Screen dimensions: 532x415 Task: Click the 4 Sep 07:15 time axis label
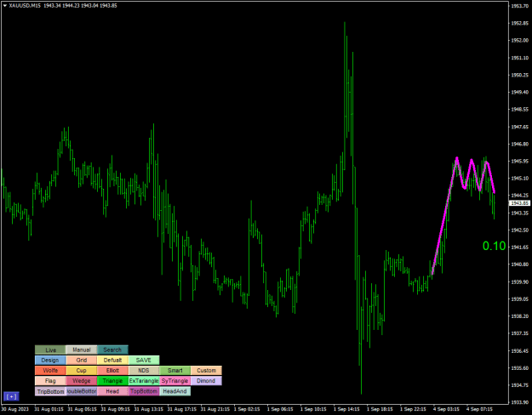480,409
